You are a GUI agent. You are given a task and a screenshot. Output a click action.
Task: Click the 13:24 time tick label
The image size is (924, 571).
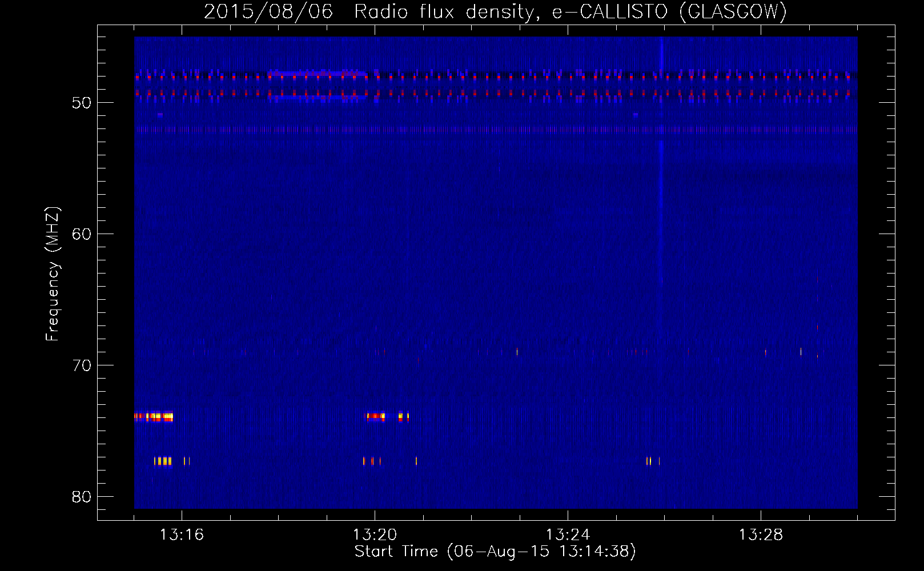(568, 535)
